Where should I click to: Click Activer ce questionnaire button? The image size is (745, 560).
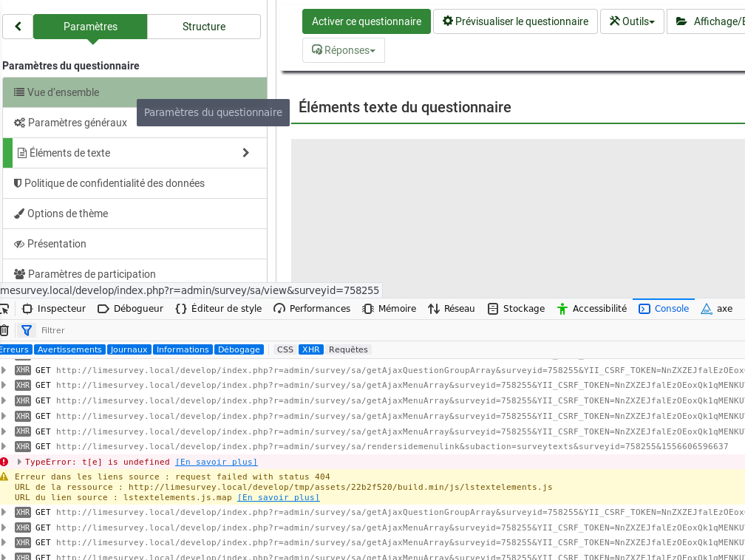[366, 21]
